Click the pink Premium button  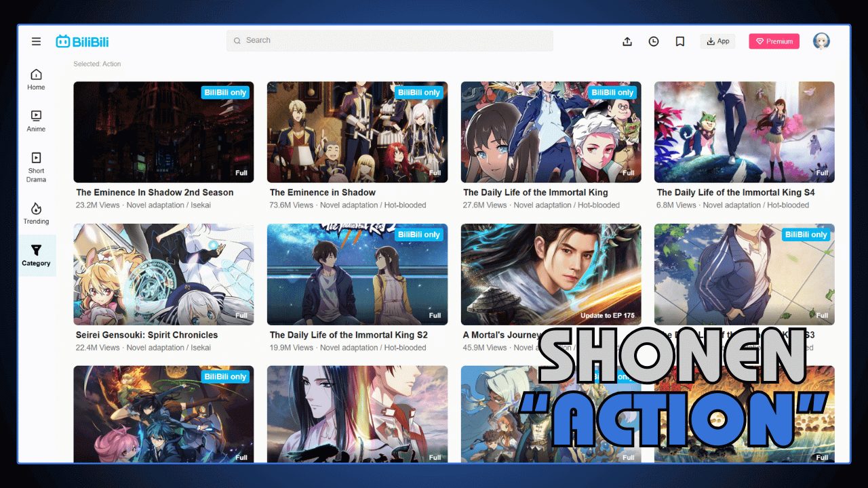coord(774,41)
